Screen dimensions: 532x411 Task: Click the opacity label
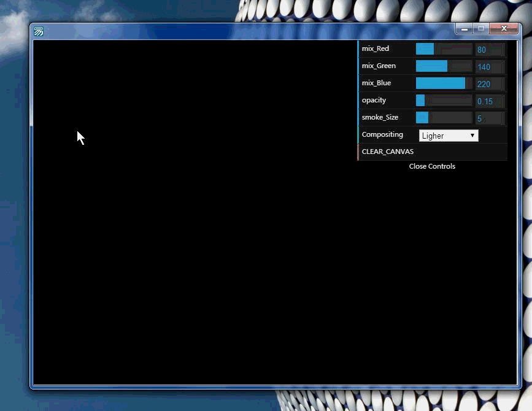[374, 101]
